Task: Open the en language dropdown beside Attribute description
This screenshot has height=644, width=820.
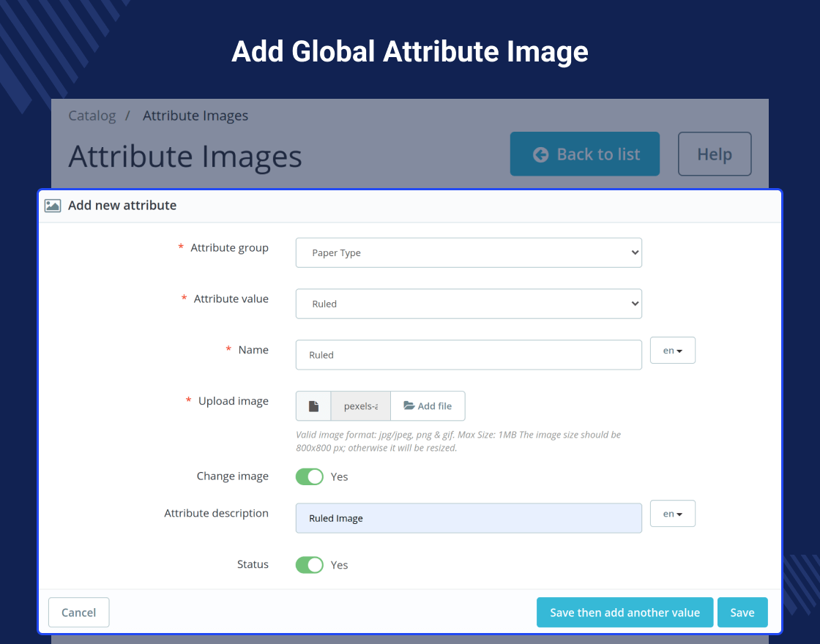Action: point(673,514)
